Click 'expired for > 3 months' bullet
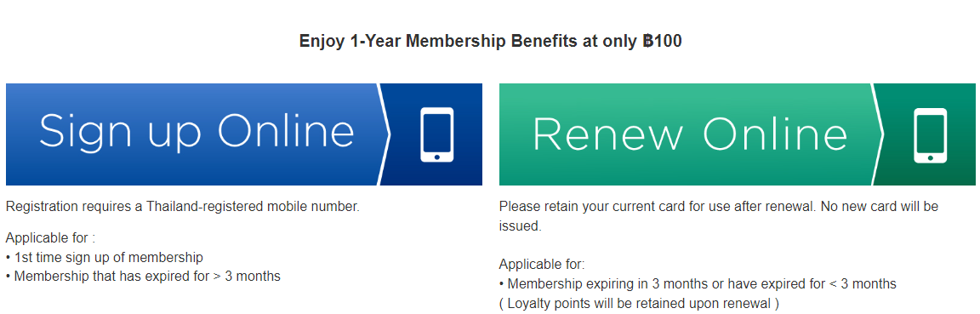Viewport: 980px width, 314px height. [x=143, y=276]
